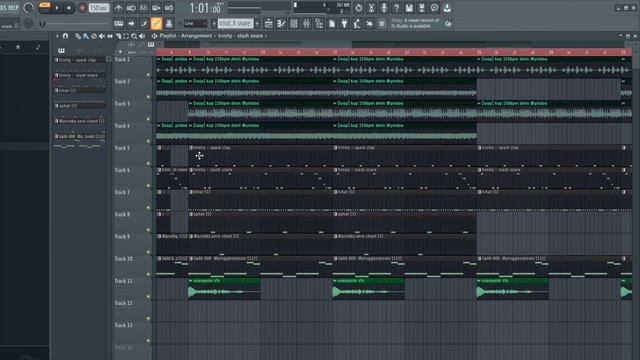Select 'trinity - slash snare' in pattern picker
Image resolution: width=640 pixels, height=360 pixels.
coord(80,75)
